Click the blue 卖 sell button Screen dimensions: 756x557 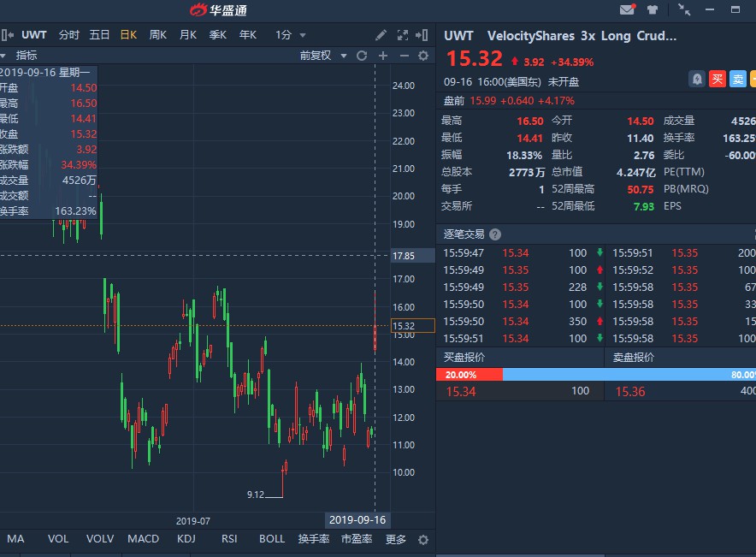pyautogui.click(x=738, y=79)
